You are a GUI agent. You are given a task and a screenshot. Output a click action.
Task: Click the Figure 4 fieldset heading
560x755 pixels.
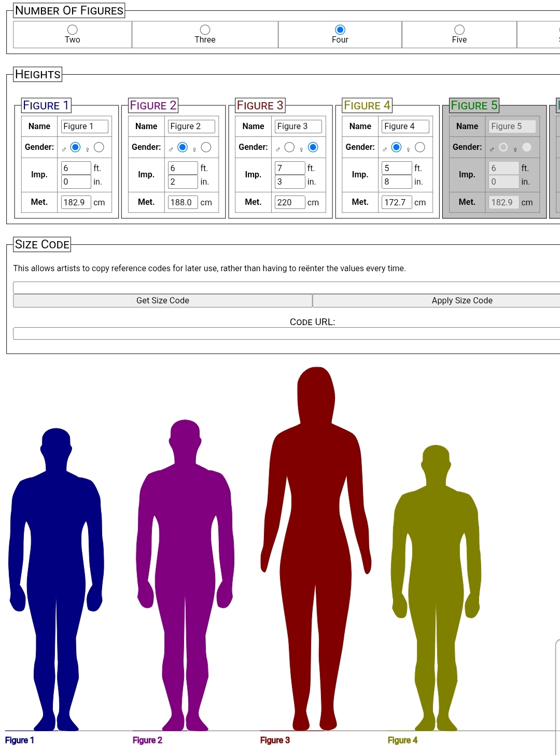coord(367,105)
